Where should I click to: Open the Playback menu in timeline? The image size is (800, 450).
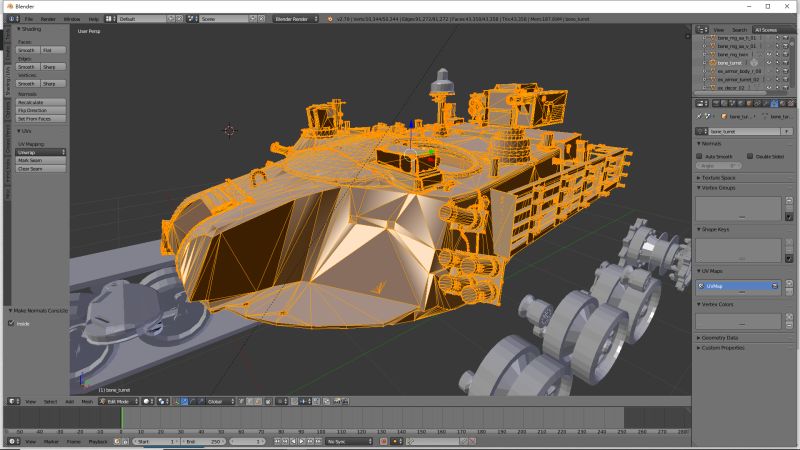(x=98, y=441)
